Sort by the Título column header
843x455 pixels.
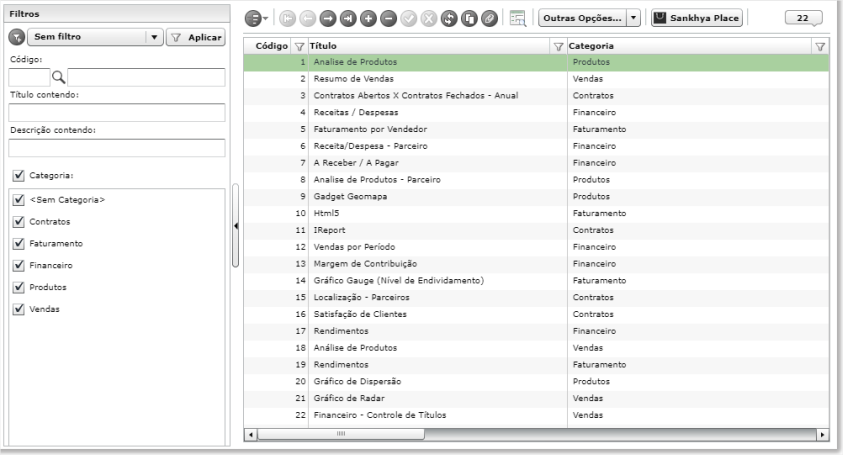coord(323,46)
